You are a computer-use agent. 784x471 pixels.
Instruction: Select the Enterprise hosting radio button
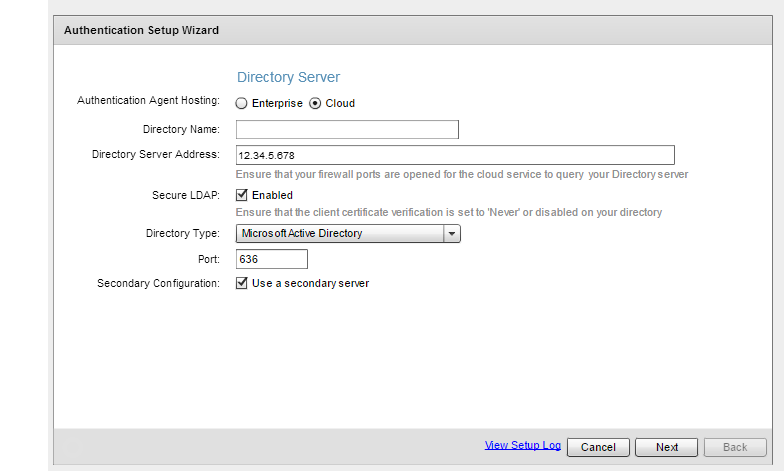pyautogui.click(x=241, y=103)
